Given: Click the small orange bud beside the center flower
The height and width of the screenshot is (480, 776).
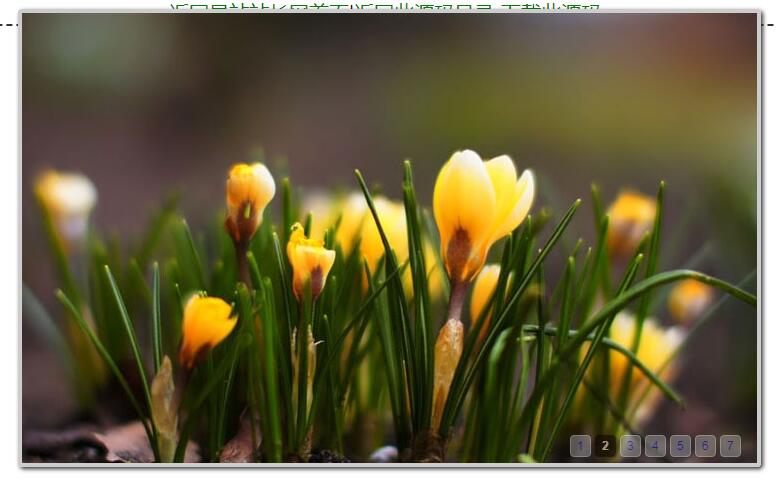Looking at the screenshot, I should (x=309, y=260).
